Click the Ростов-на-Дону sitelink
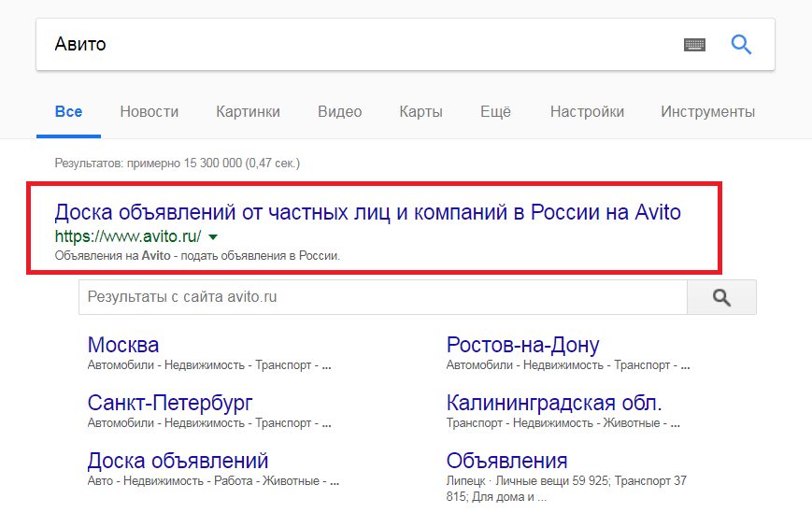 pyautogui.click(x=523, y=345)
